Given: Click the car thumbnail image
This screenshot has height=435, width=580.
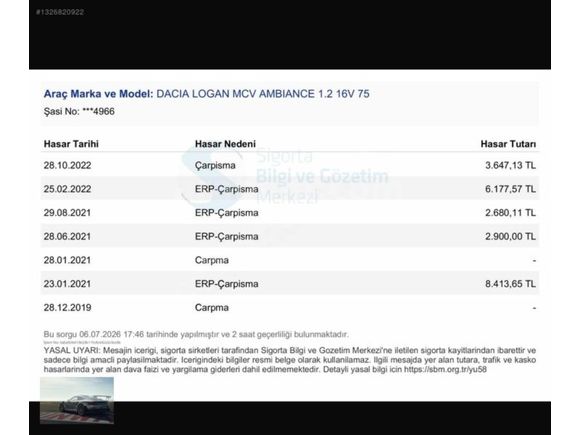Looking at the screenshot, I should click(x=77, y=401).
